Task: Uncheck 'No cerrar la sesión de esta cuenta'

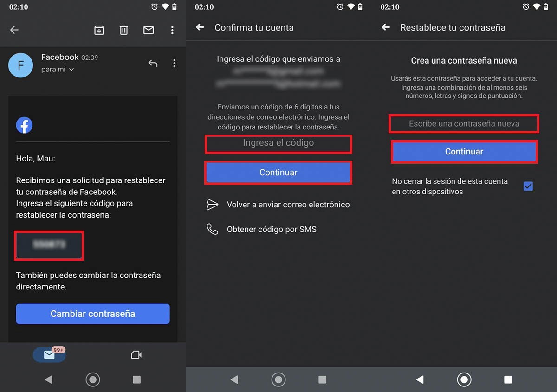Action: click(x=528, y=186)
